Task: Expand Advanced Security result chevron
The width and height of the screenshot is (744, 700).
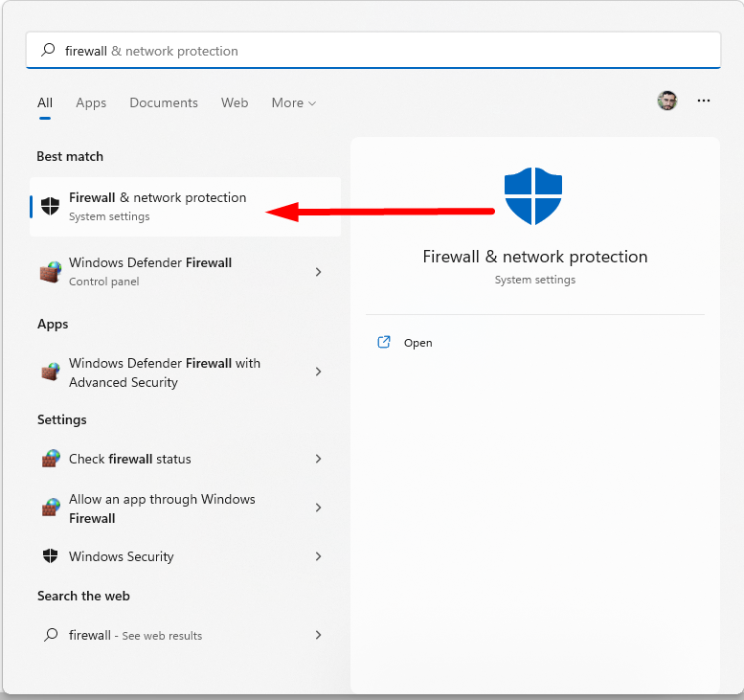Action: pyautogui.click(x=319, y=372)
